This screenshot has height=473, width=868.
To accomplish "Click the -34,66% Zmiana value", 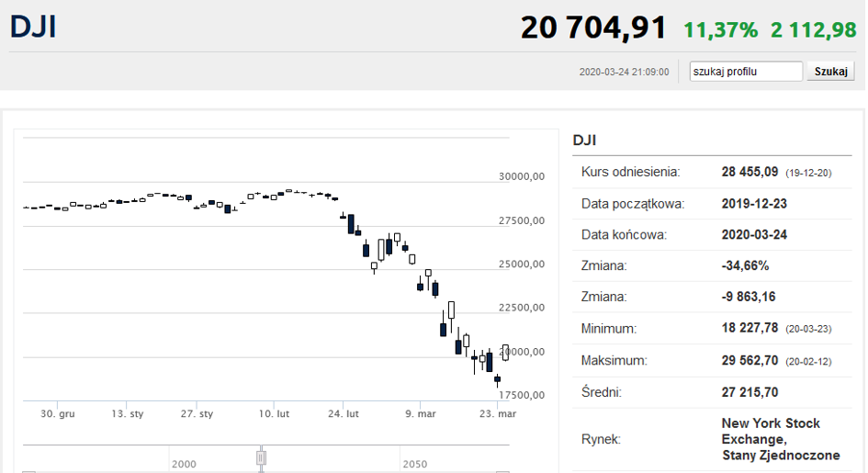I will coord(745,265).
